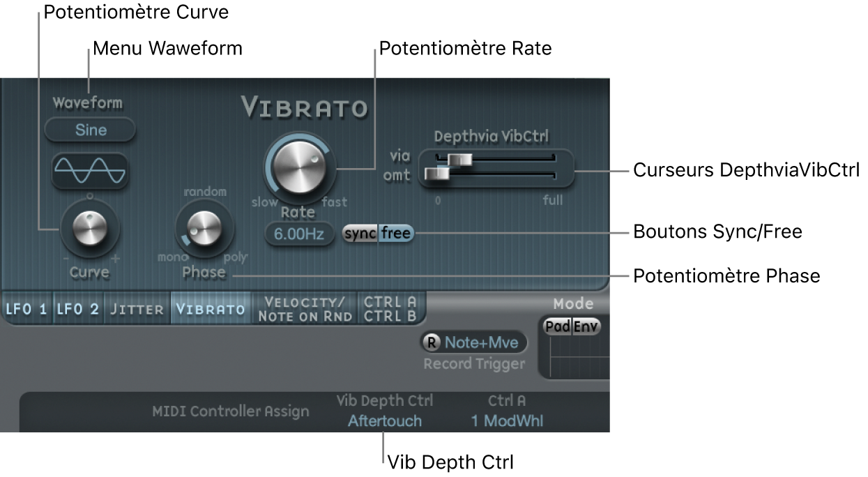
Task: Enable free mode for vibrato
Action: tap(395, 234)
